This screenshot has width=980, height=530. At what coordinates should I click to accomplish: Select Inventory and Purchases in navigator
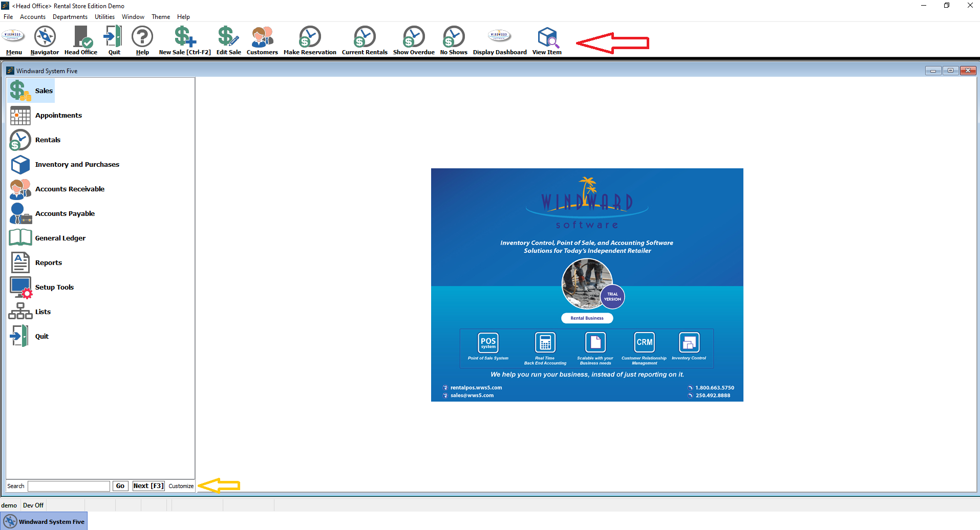(65, 165)
